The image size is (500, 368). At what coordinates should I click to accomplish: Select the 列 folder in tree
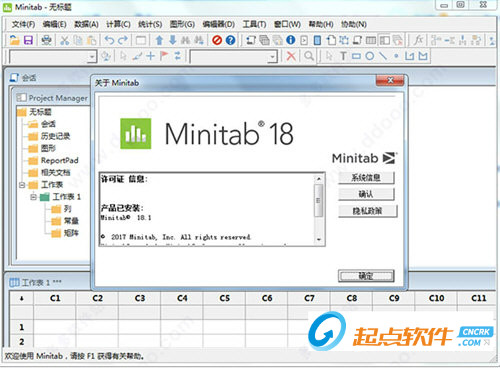click(x=62, y=209)
